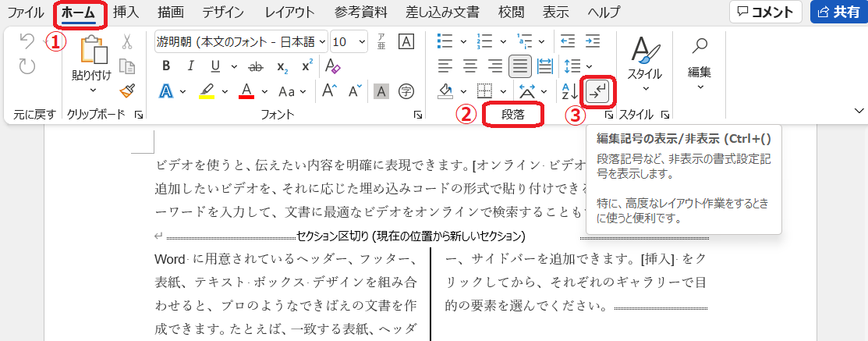The width and height of the screenshot is (868, 341).
Task: Open Clipboard pane dialog launcher
Action: click(x=139, y=115)
